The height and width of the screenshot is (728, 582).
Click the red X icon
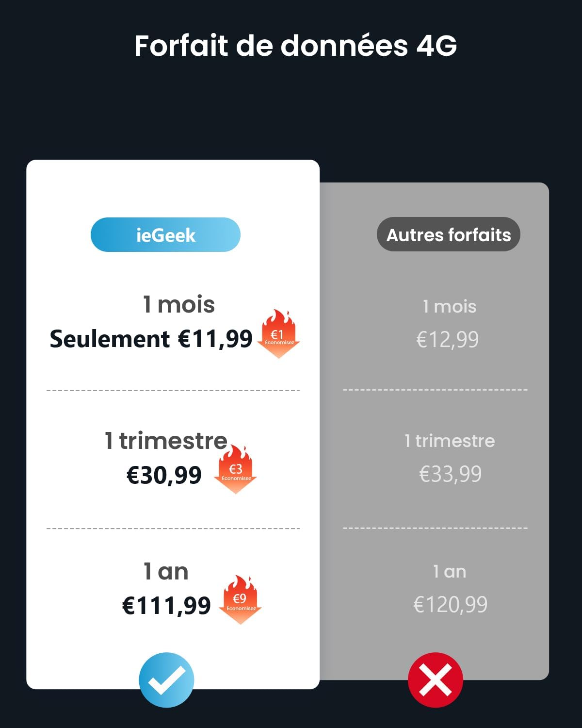click(435, 679)
